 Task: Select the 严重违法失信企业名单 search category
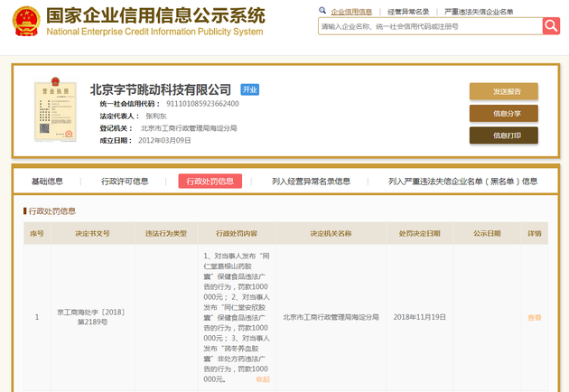[479, 12]
